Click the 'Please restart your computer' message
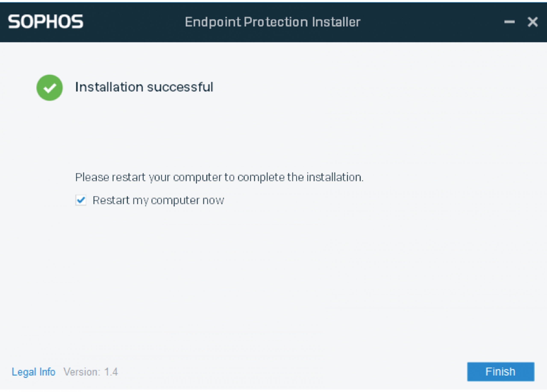Image resolution: width=547 pixels, height=392 pixels. click(x=219, y=178)
